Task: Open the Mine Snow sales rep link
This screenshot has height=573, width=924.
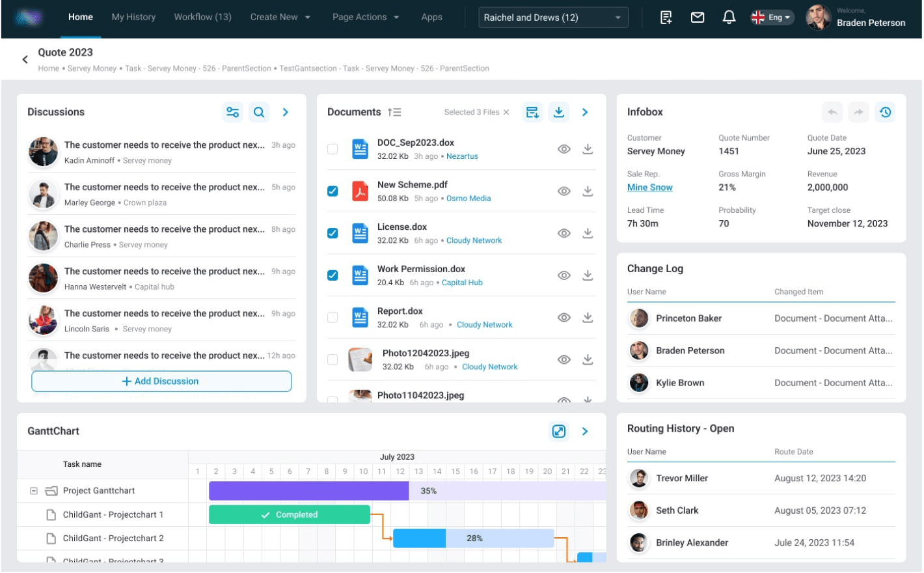Action: (649, 187)
